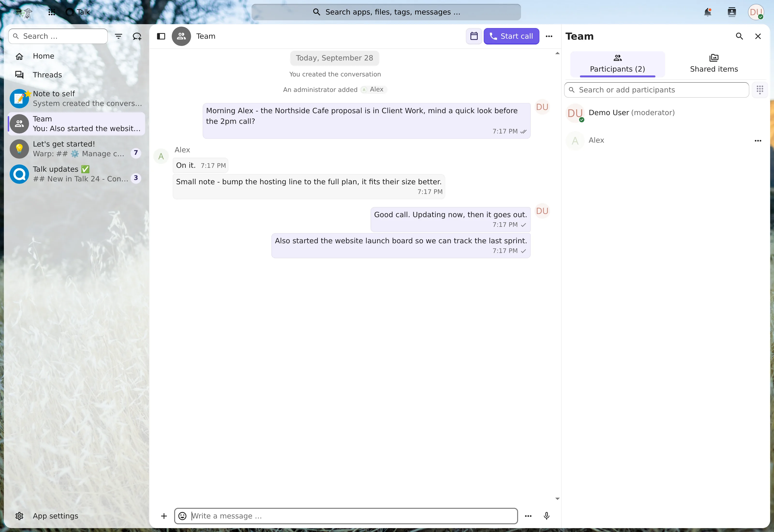The image size is (774, 532).
Task: Click the Team conversation avatar in header
Action: (181, 36)
